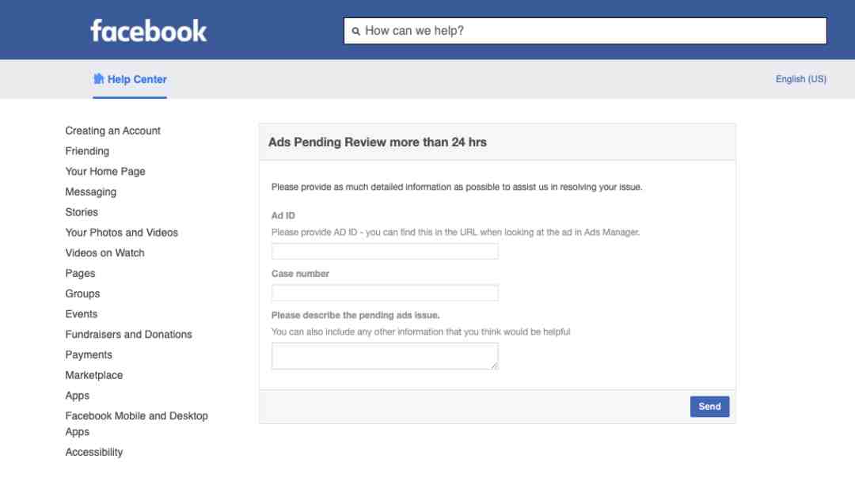Screen dimensions: 855x504
Task: Open Creating an Account help topic
Action: click(x=113, y=131)
